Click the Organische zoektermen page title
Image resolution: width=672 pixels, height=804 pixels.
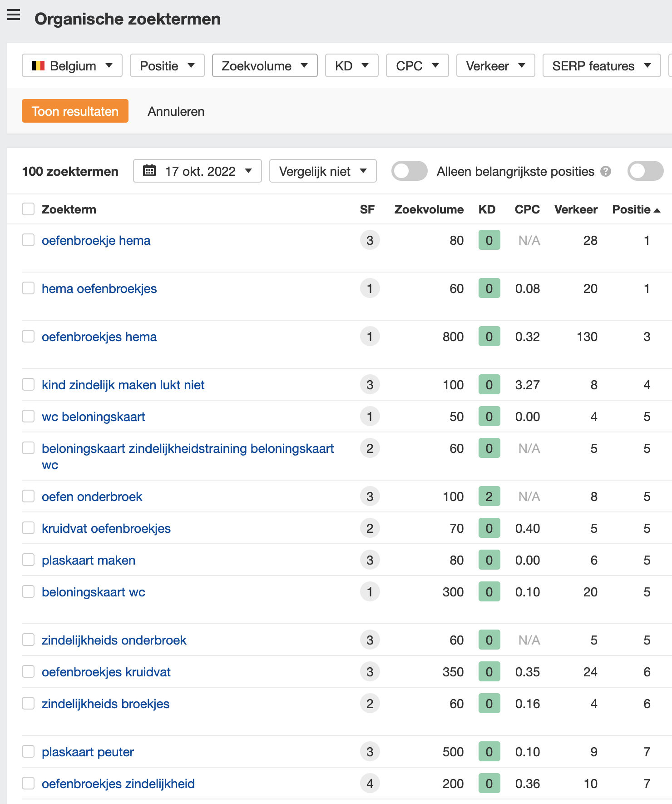[x=128, y=19]
